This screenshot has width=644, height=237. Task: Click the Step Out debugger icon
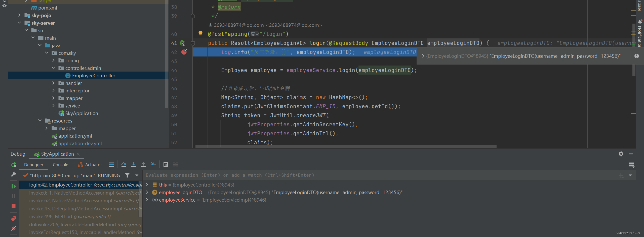point(143,164)
